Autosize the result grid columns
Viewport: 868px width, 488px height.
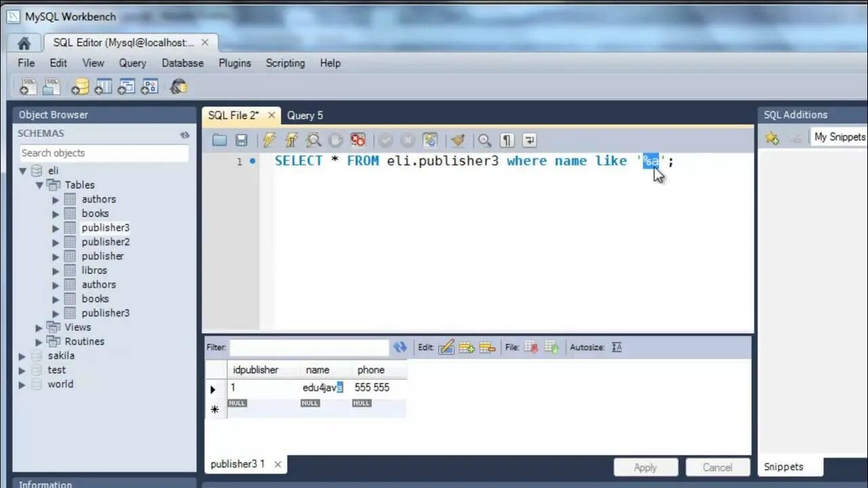616,347
